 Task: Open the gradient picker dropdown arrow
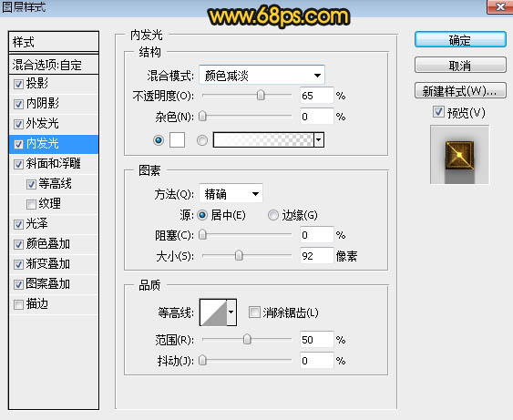(x=319, y=140)
